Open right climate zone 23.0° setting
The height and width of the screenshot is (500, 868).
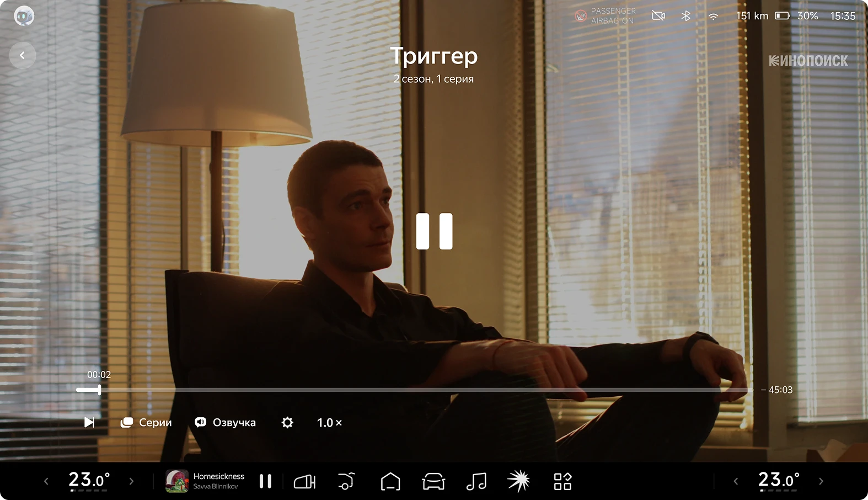tap(779, 480)
